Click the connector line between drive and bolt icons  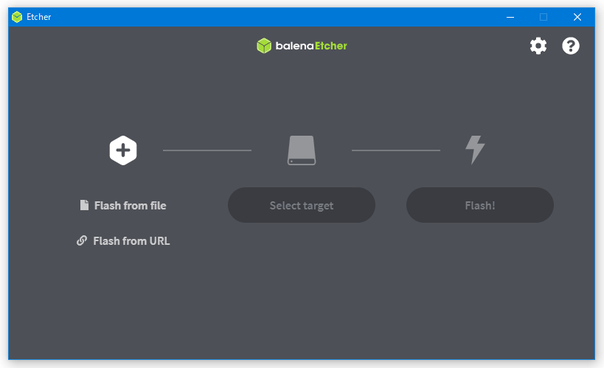396,150
